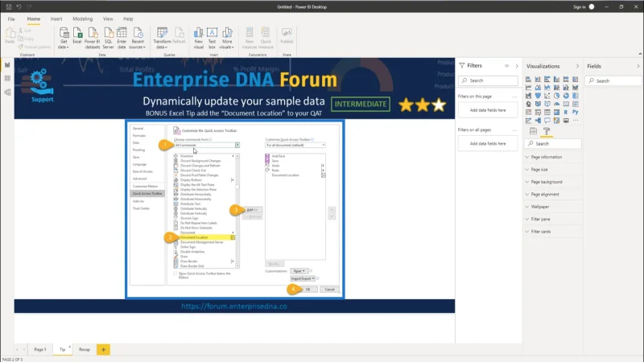Click Undo arrow in title bar
Screen dimensions: 644x362
(x=19, y=6)
